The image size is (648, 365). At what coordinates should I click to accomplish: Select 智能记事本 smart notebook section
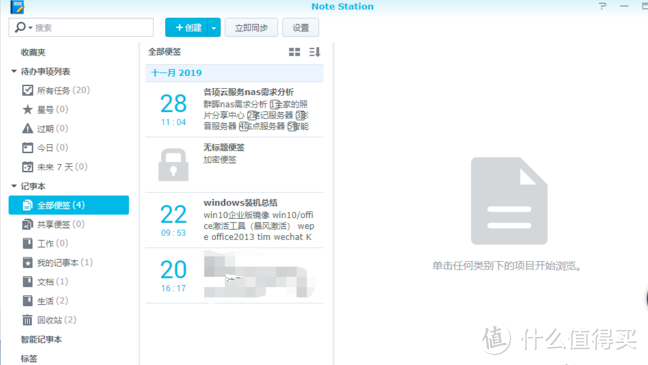[x=41, y=339]
